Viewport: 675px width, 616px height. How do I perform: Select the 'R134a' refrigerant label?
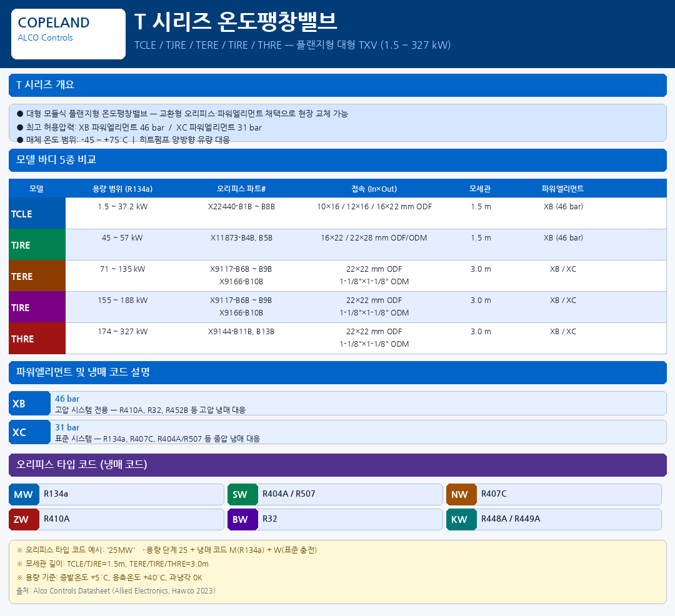56,494
